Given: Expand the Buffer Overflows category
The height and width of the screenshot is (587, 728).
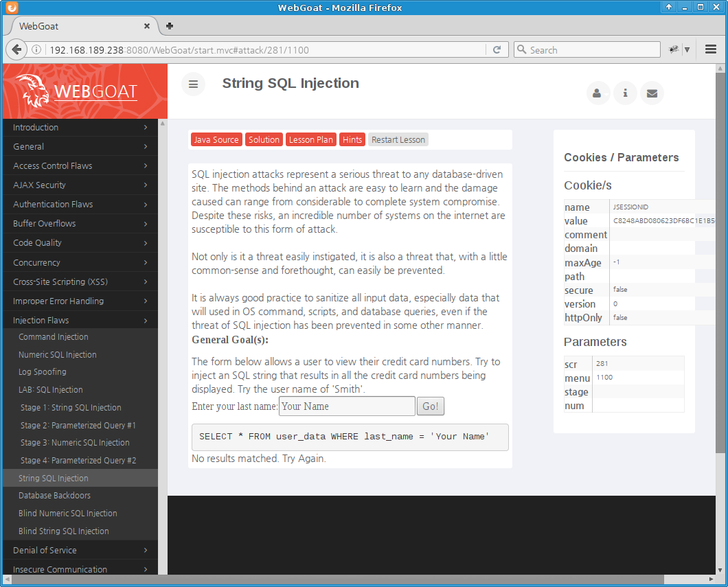Looking at the screenshot, I should (x=80, y=224).
